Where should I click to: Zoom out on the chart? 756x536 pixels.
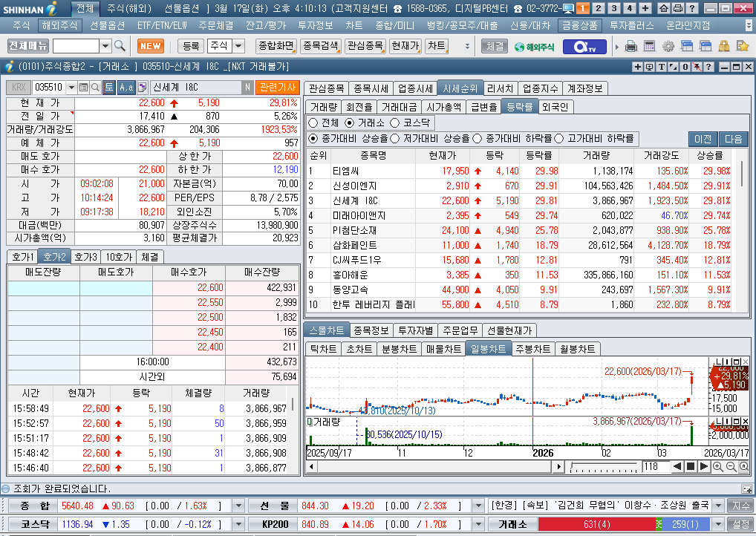(x=731, y=467)
